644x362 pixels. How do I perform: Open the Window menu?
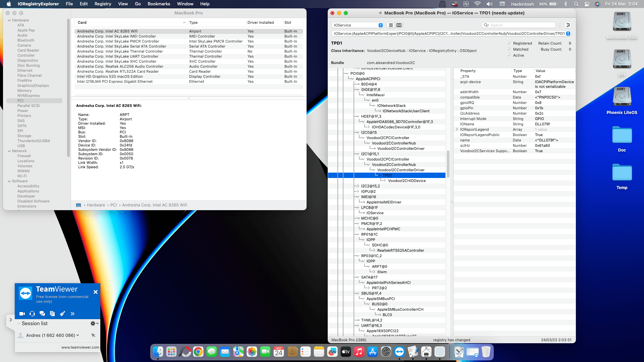185,4
